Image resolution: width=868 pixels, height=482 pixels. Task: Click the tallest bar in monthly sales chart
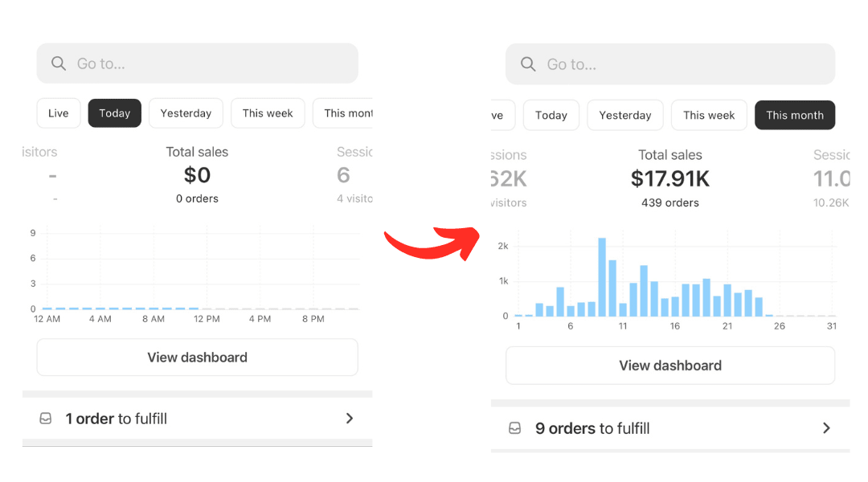coord(602,277)
